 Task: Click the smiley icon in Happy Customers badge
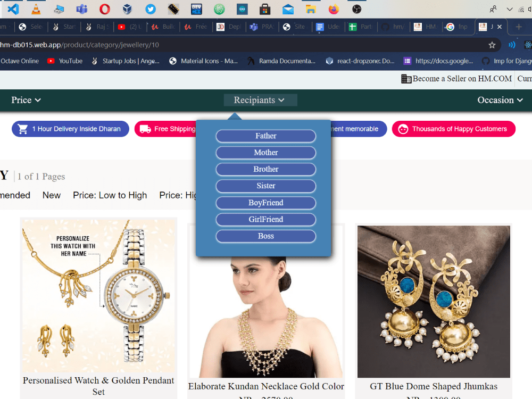[x=403, y=129]
